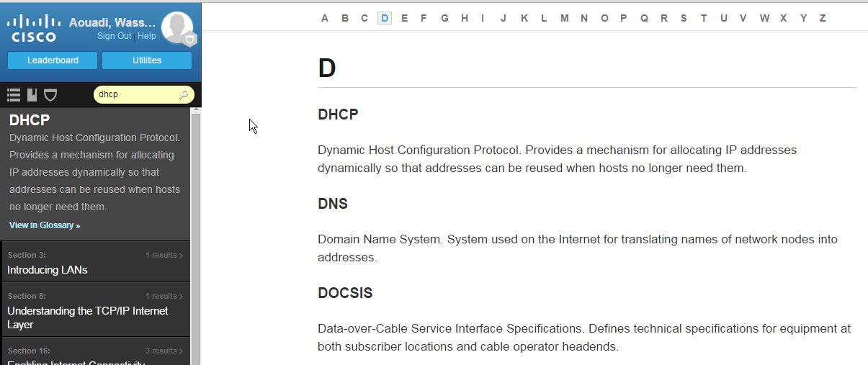Open the Utilities menu
868x365 pixels.
point(147,60)
